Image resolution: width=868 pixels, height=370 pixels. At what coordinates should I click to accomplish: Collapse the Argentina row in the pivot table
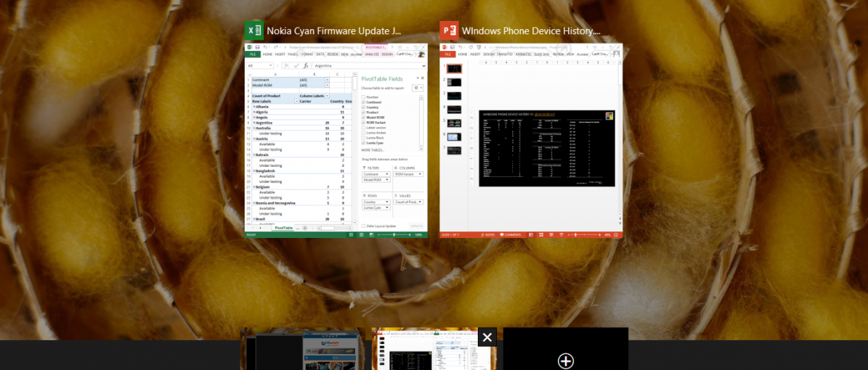(x=254, y=122)
